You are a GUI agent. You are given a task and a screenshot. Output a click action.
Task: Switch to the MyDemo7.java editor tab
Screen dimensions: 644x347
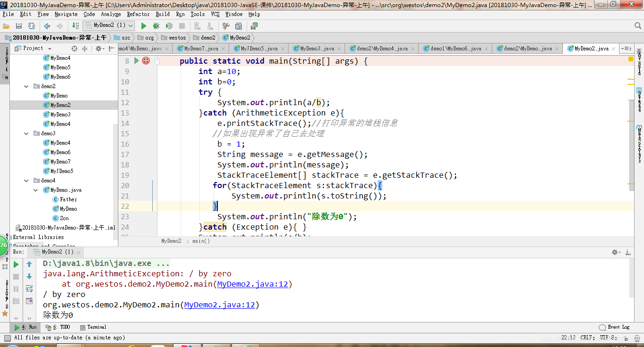(201, 49)
